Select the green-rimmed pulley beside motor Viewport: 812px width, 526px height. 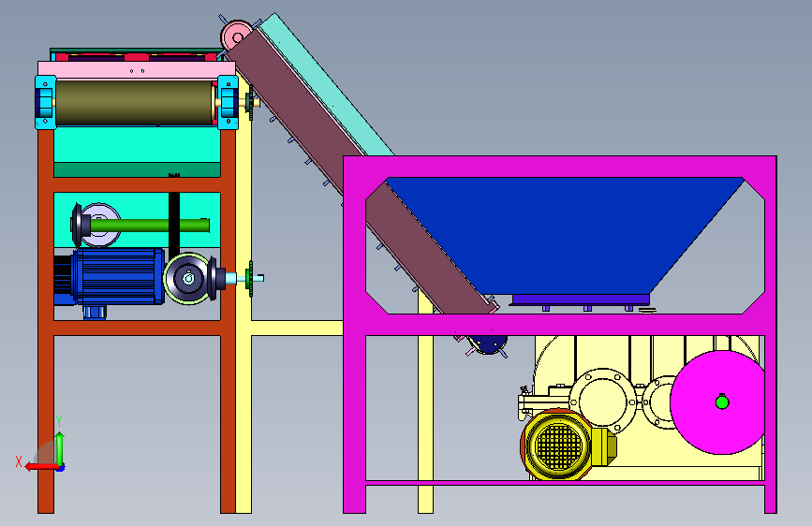(187, 279)
